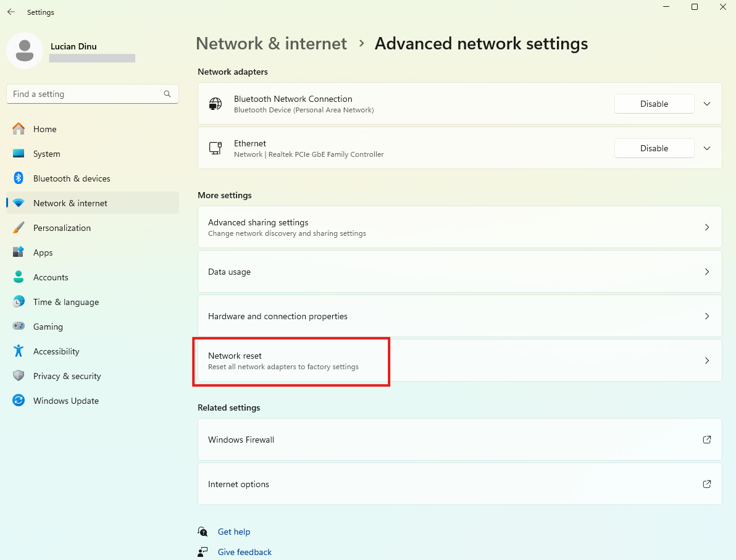Click the Windows Update sync icon
The image size is (736, 560).
pos(19,401)
